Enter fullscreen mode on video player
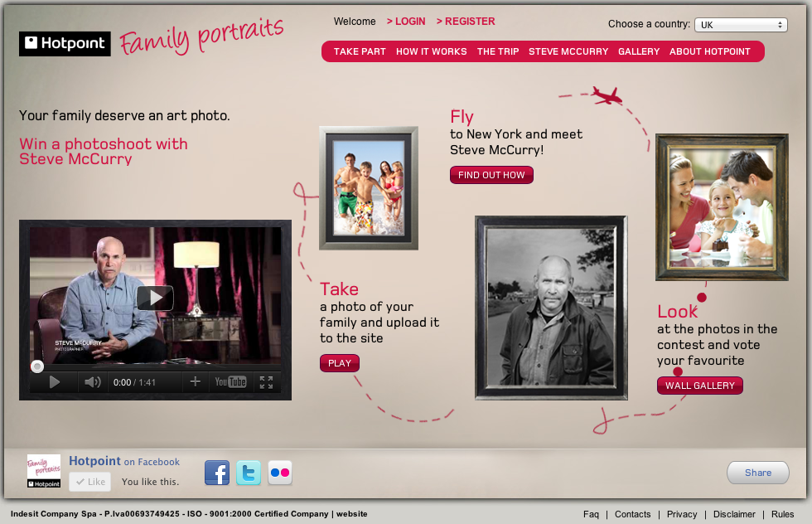 [266, 382]
